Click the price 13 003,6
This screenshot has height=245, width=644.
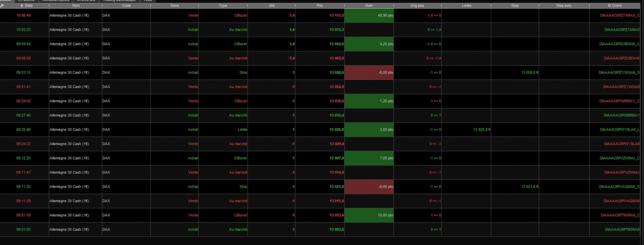click(337, 230)
